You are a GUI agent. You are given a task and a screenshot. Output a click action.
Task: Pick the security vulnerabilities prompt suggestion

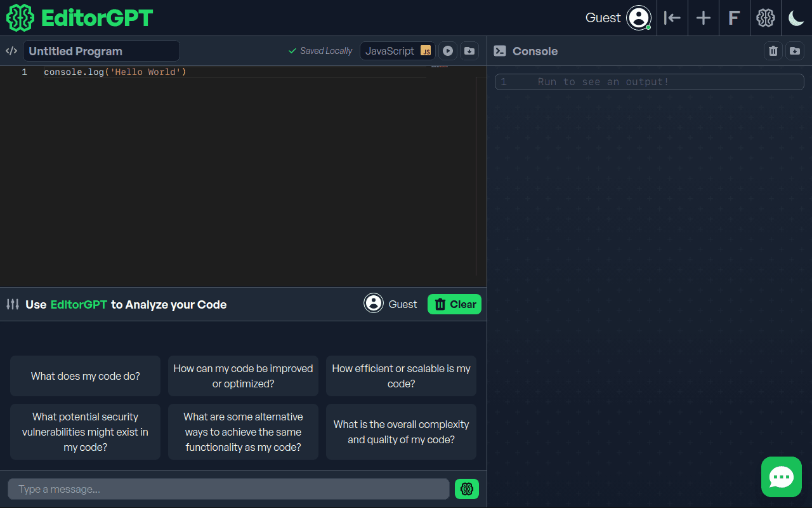(85, 432)
